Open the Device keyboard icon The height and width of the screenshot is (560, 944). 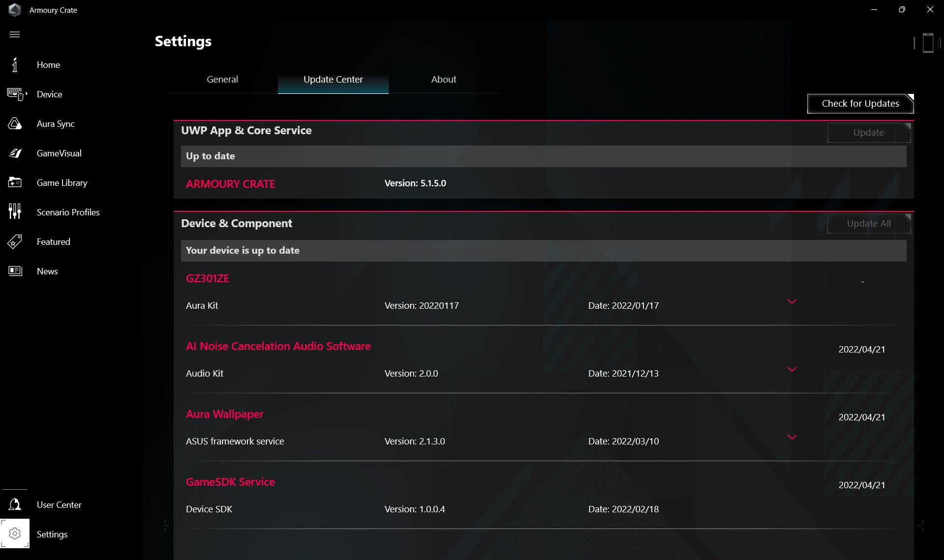pyautogui.click(x=15, y=94)
